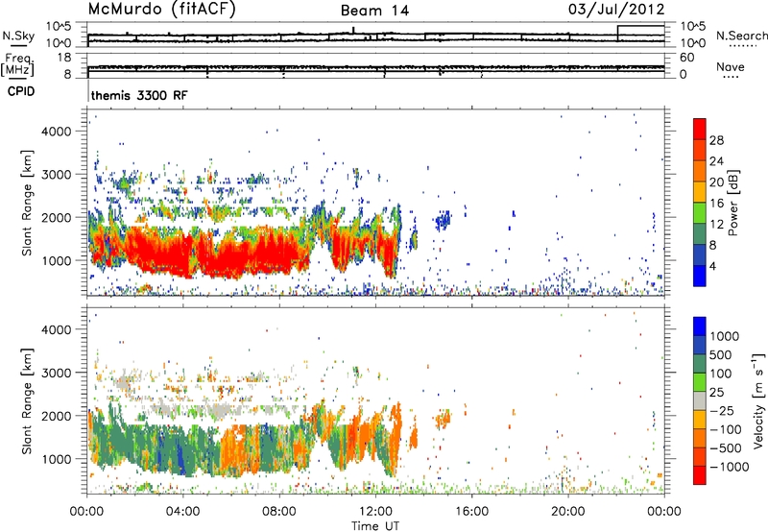Click the 'Slant Range [km]' label of velocity panel

(x=26, y=401)
